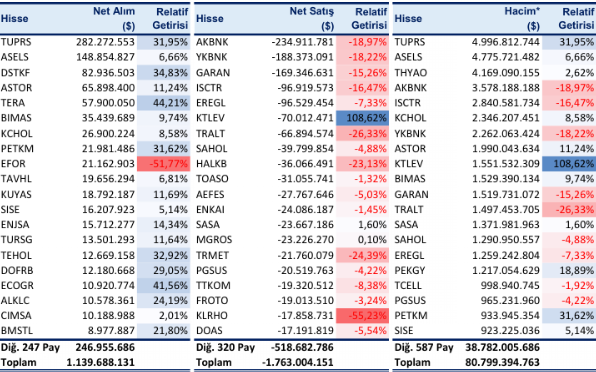596x372 pixels.
Task: Click the THYAO stock name
Action: point(411,73)
